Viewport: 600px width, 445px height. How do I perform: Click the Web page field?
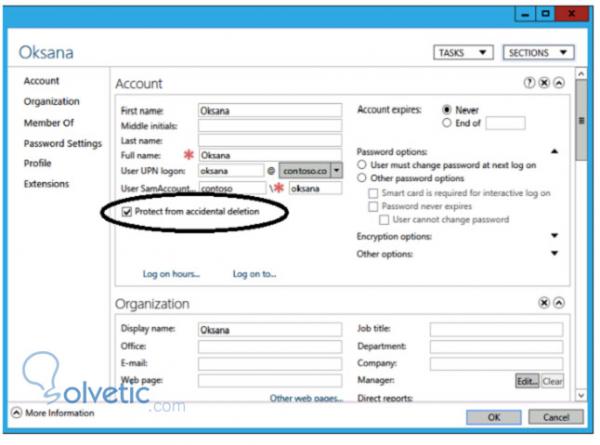[x=270, y=381]
